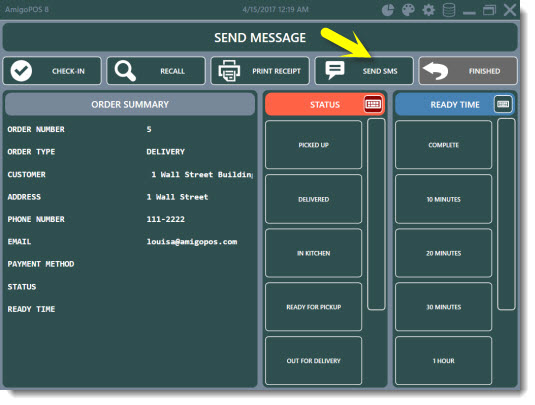This screenshot has height=405, width=535.
Task: Choose 1 Hour ready time
Action: point(444,361)
